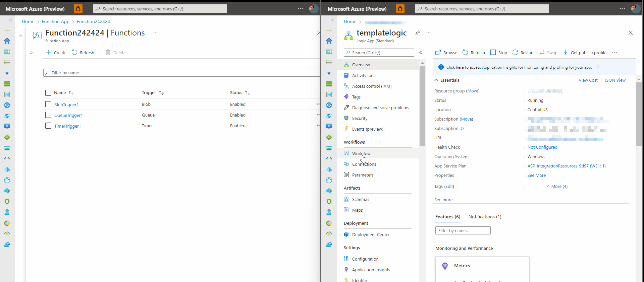This screenshot has width=644, height=282.
Task: Click Filter by name field in Functions list
Action: pyautogui.click(x=182, y=73)
